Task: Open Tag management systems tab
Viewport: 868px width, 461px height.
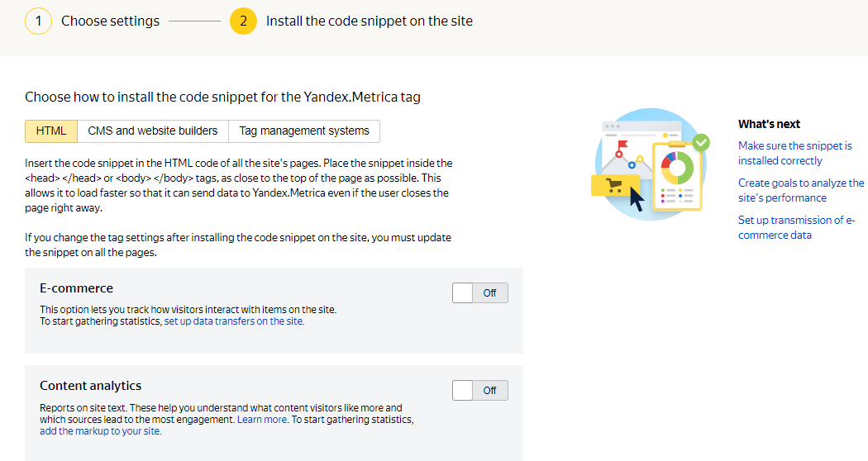Action: [x=304, y=131]
